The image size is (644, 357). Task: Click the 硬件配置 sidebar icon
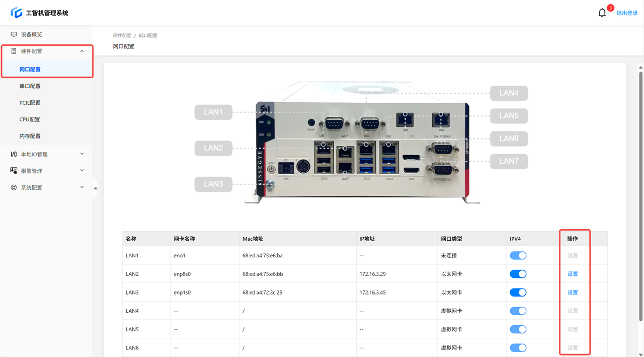tap(14, 51)
